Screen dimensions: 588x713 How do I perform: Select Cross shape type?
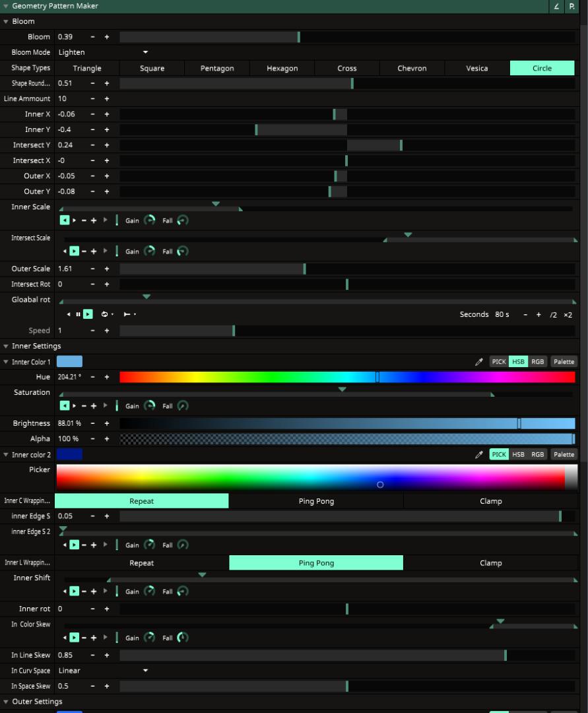click(347, 68)
